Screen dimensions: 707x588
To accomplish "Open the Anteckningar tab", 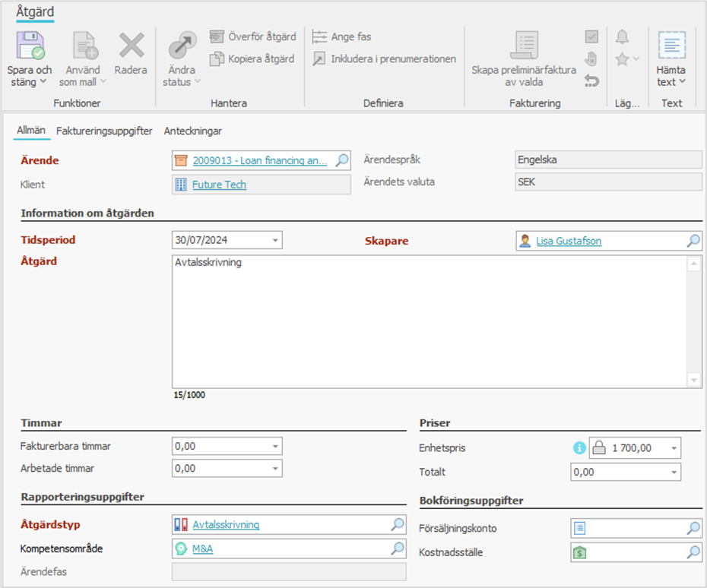I will 193,131.
